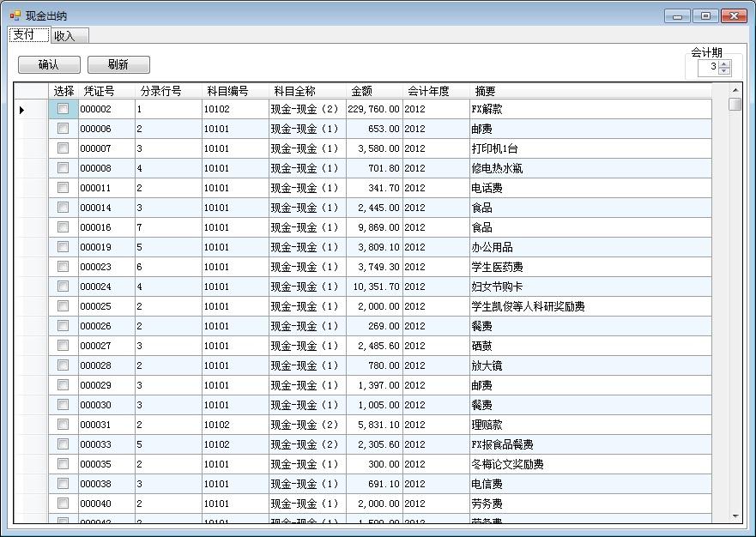Click the summary cell 修电热水瓶
This screenshot has width=756, height=537.
pyautogui.click(x=590, y=168)
